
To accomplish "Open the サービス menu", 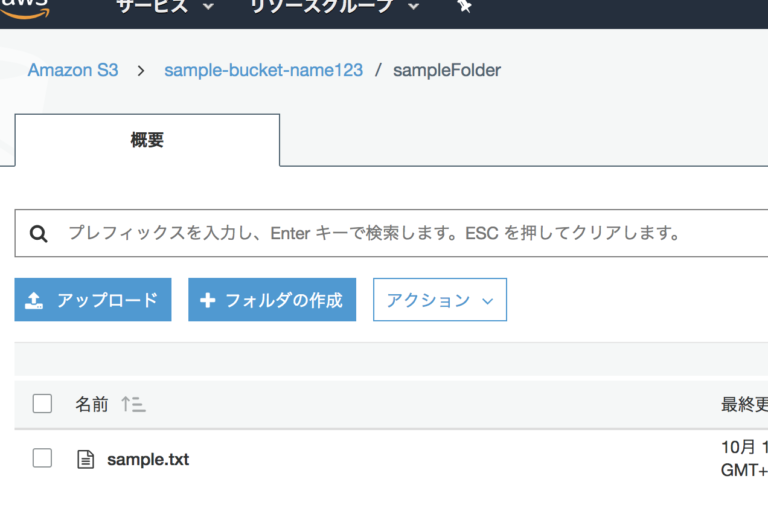I will (x=164, y=6).
